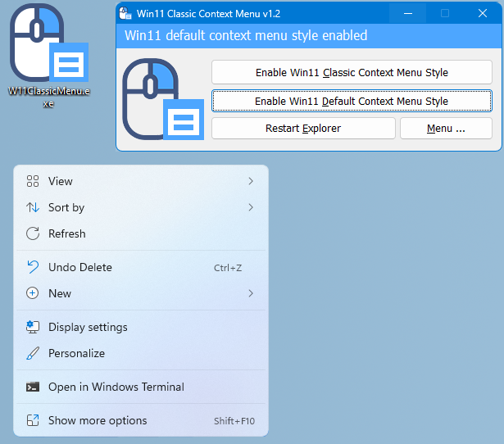Choose Personalize from the context menu

pos(141,353)
